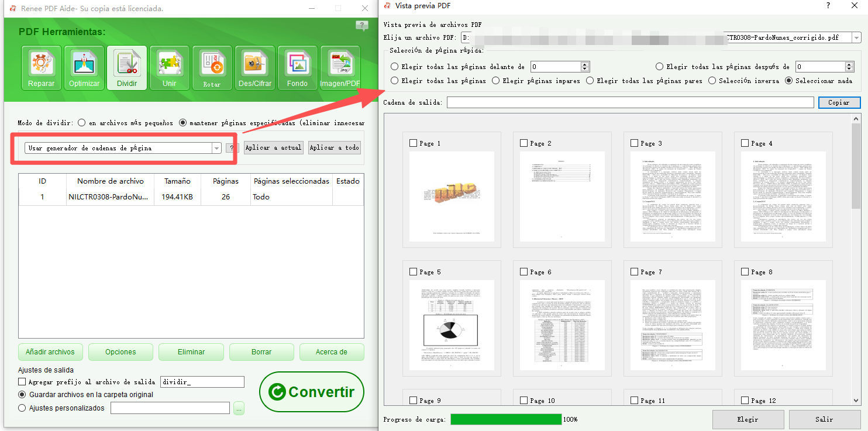
Task: Click the Copiar button
Action: point(838,103)
